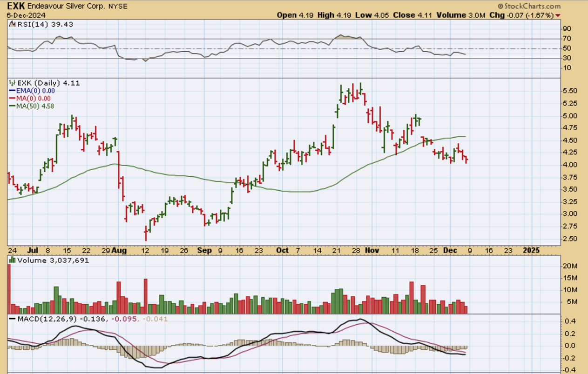This screenshot has height=374, width=588.
Task: Click the blue EMA(0) legend color line
Action: pos(12,91)
